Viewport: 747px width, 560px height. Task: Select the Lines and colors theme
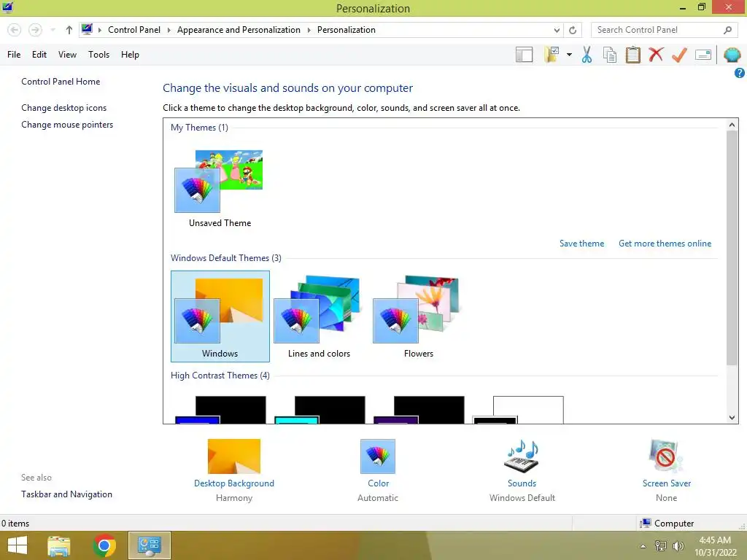[319, 316]
